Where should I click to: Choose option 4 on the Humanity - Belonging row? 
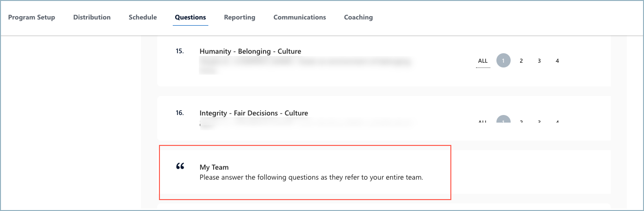[x=557, y=61]
